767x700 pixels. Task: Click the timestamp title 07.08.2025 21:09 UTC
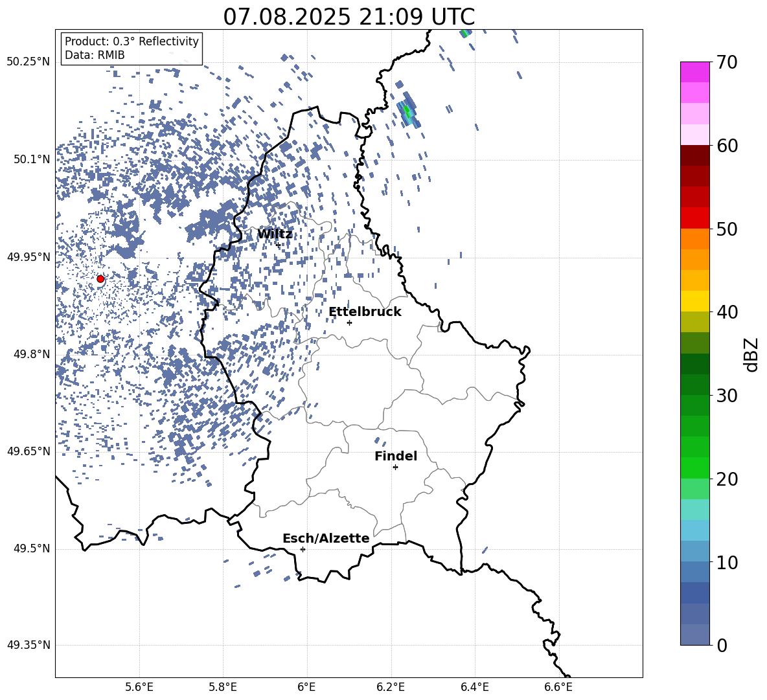click(349, 17)
